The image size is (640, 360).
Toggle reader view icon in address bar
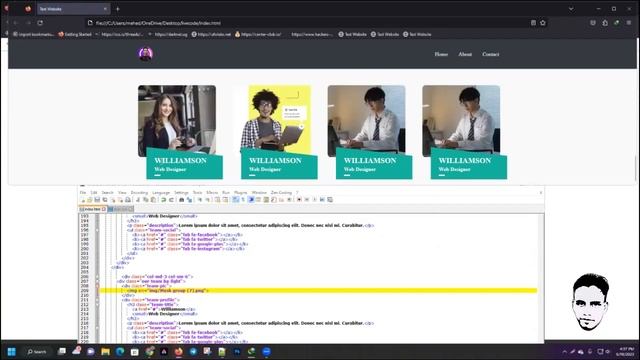tap(533, 23)
